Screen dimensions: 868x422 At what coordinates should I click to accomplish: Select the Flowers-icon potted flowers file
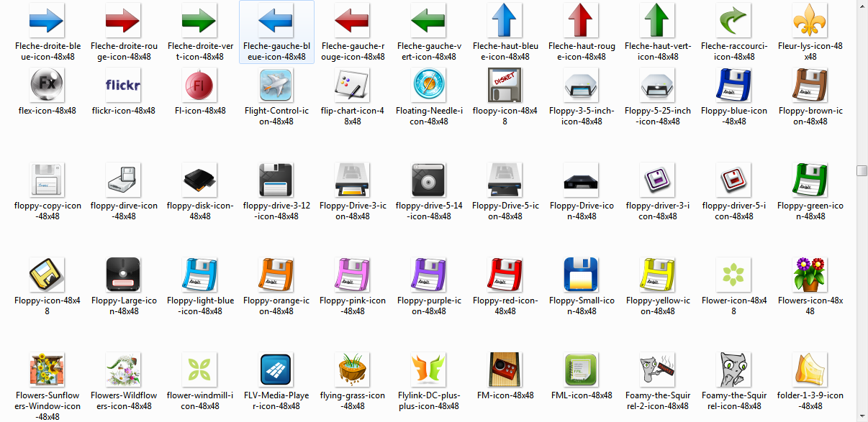(810, 275)
